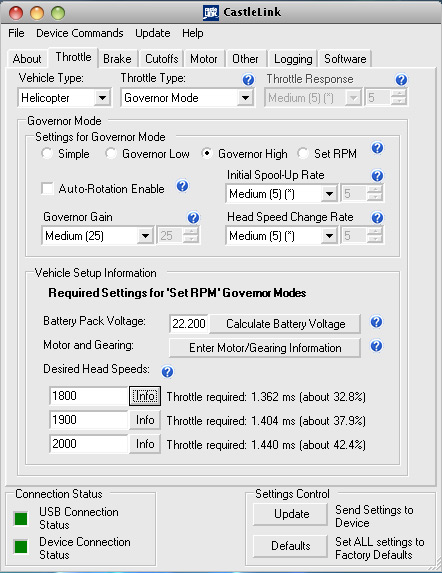Click help icon next to Auto-Rotation Enable
The height and width of the screenshot is (573, 442).
[x=182, y=186]
